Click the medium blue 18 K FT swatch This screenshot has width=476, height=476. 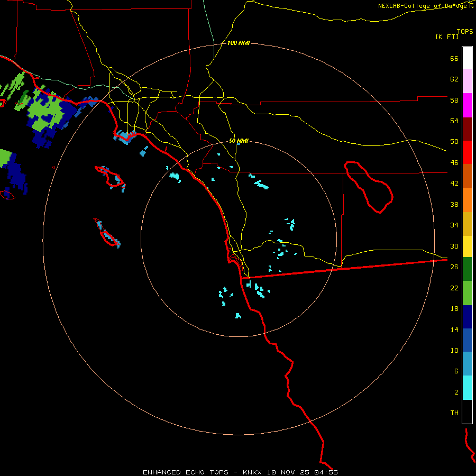click(467, 340)
